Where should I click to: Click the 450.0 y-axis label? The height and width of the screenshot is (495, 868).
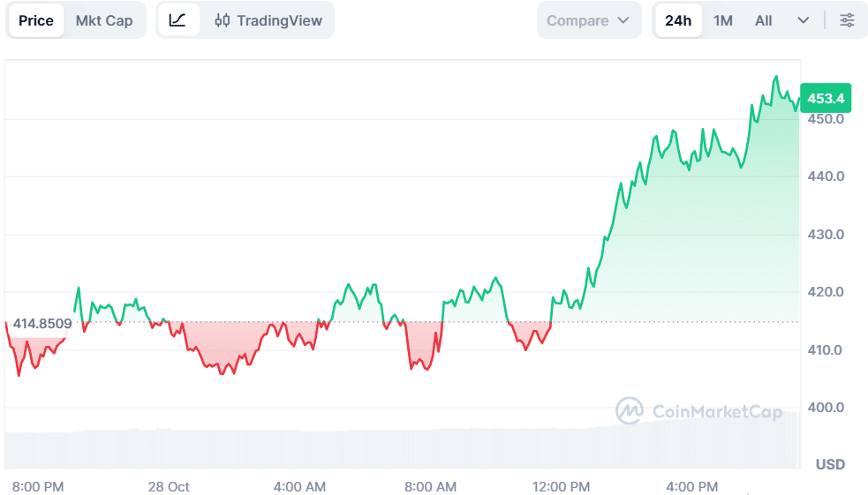pos(826,119)
